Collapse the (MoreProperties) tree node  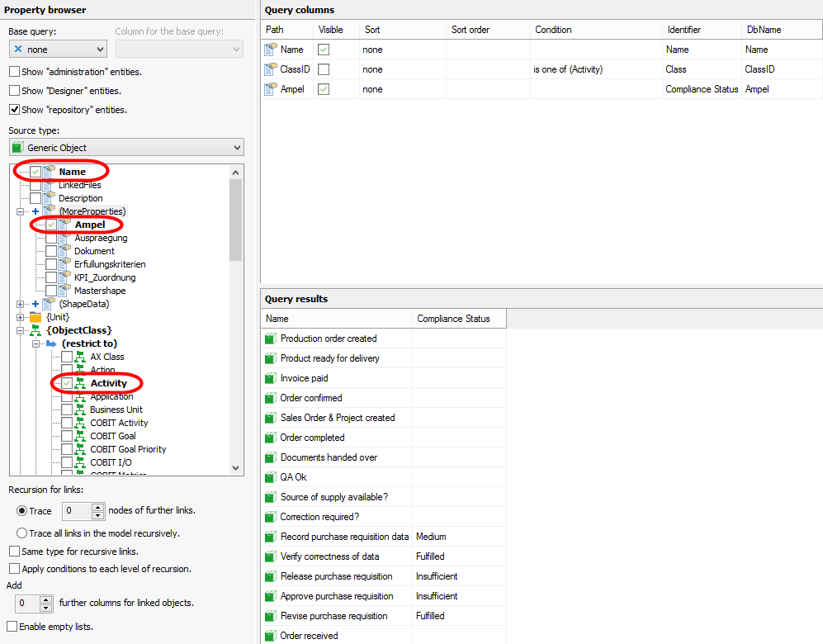20,211
